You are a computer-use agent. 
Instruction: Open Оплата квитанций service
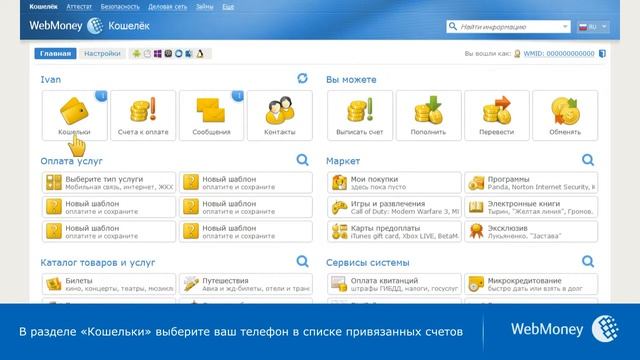[394, 284]
